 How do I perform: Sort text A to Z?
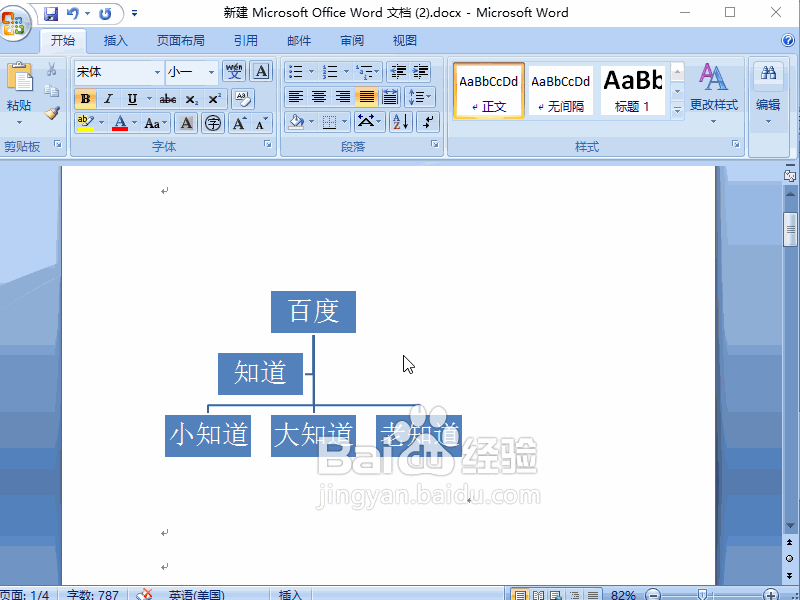pos(401,122)
